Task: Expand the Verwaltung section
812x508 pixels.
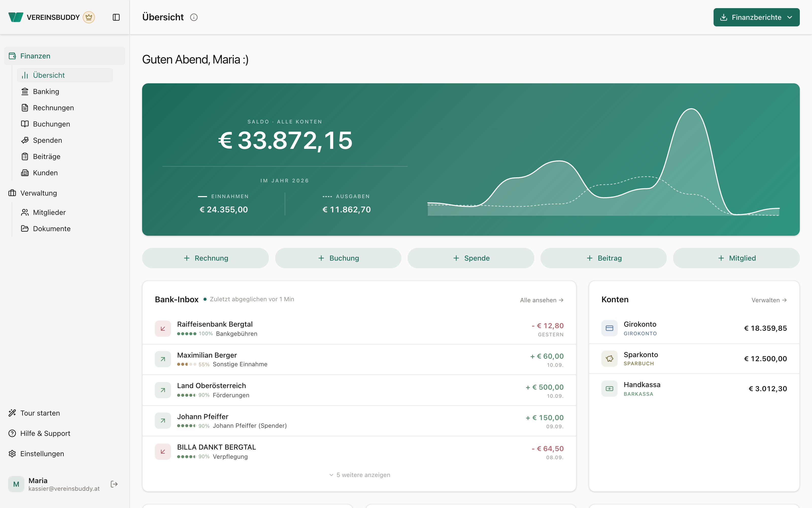Action: click(65, 193)
